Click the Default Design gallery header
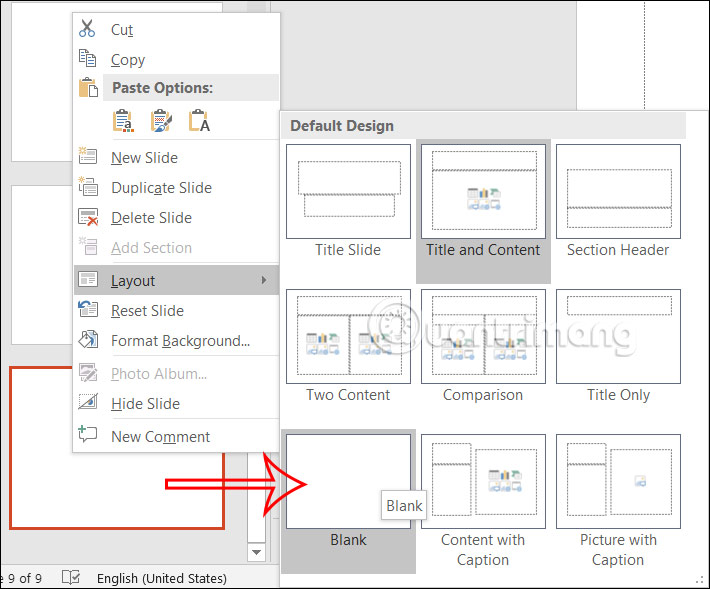Image resolution: width=710 pixels, height=589 pixels. pos(483,125)
